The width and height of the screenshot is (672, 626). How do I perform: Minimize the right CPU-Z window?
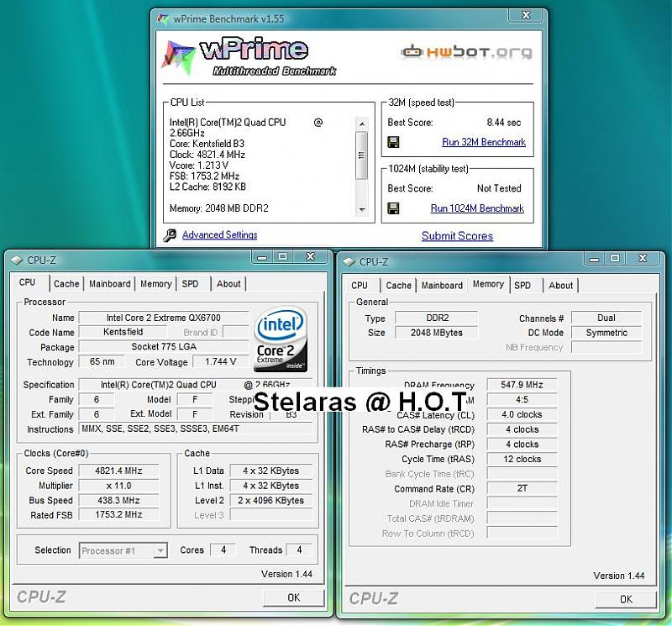[x=594, y=259]
